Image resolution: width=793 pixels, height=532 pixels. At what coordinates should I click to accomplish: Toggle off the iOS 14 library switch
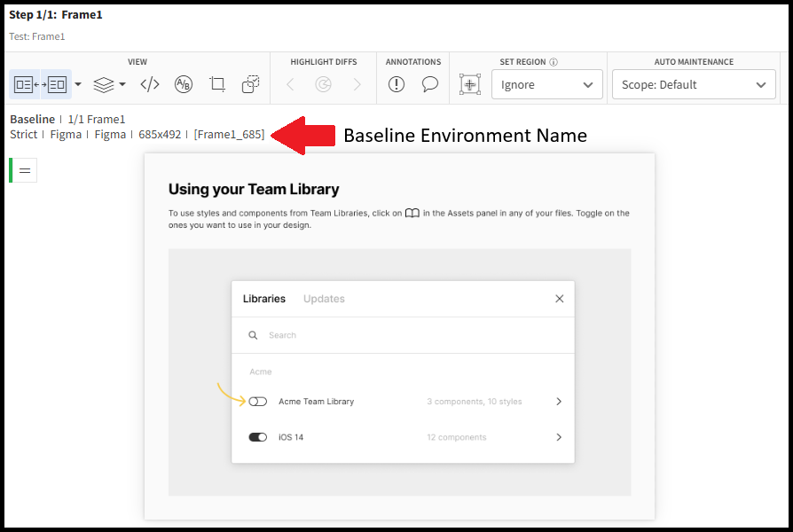coord(258,437)
